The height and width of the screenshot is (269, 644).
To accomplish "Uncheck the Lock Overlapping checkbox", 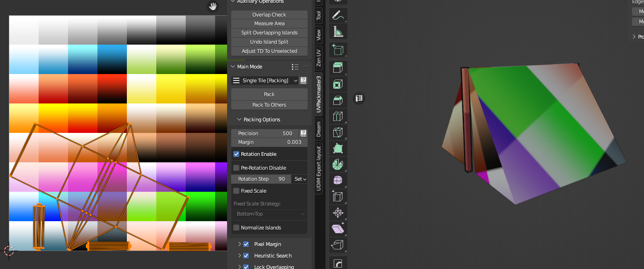I will (x=246, y=267).
